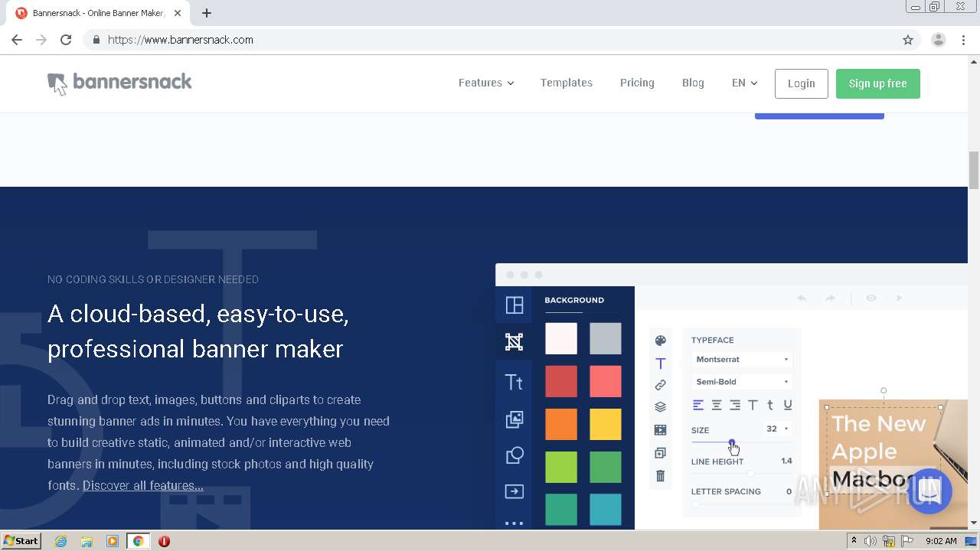980x551 pixels.
Task: Close the Bannersnack browser tab
Action: [x=178, y=13]
